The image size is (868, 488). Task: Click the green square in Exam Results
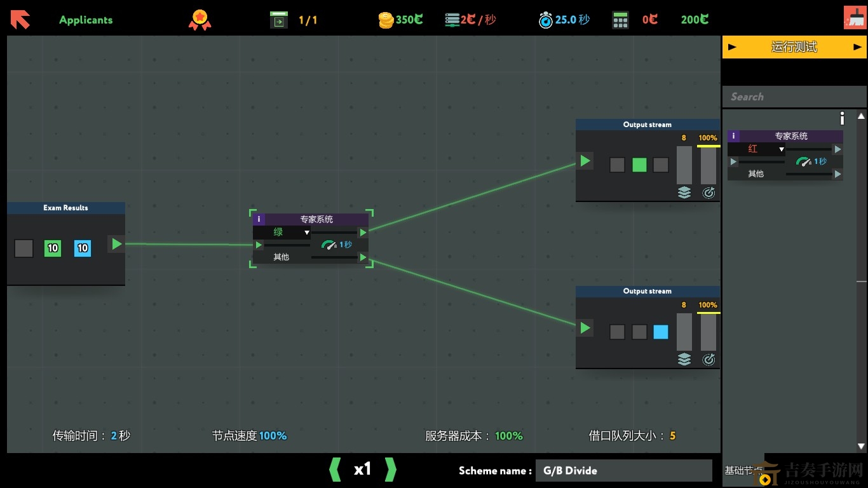tap(53, 248)
